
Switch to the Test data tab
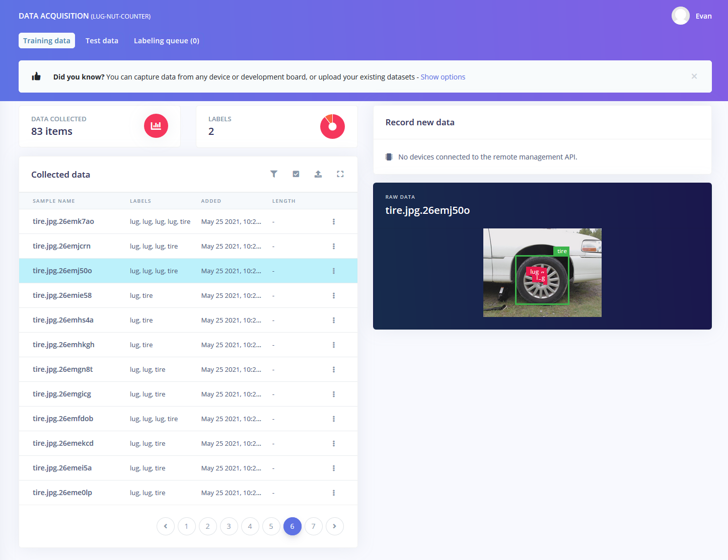102,41
